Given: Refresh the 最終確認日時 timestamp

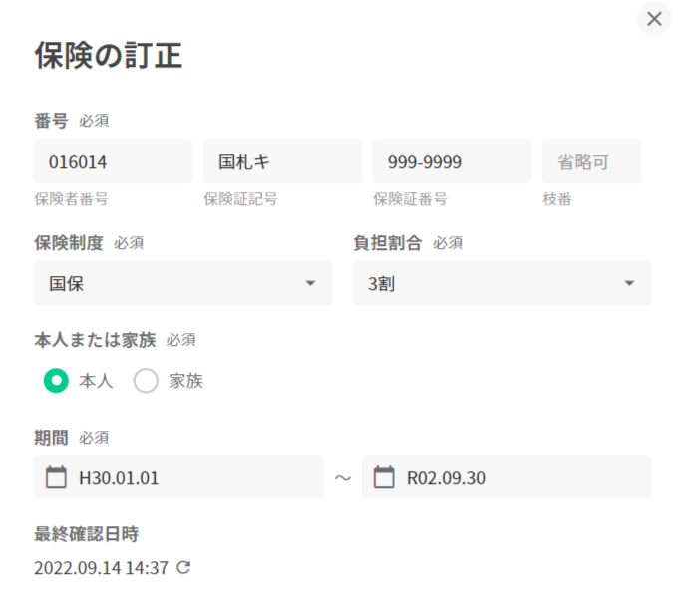Looking at the screenshot, I should coord(183,567).
